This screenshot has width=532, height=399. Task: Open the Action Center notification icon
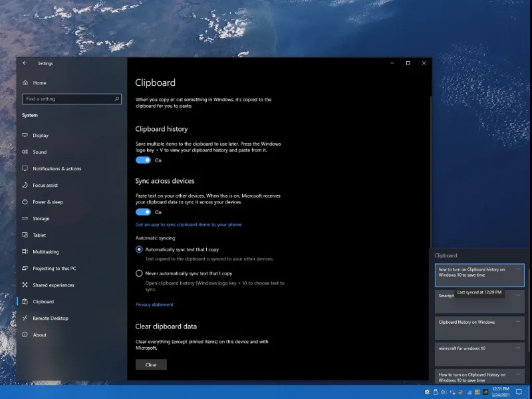pos(519,392)
